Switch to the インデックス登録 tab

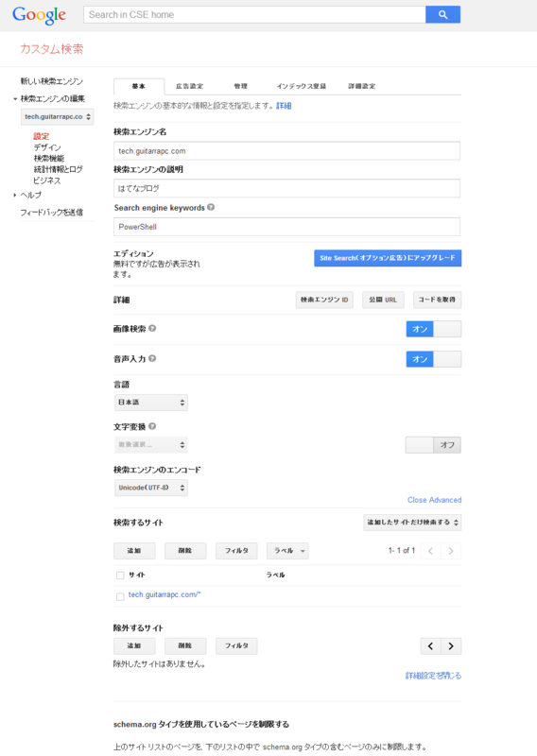(x=302, y=86)
